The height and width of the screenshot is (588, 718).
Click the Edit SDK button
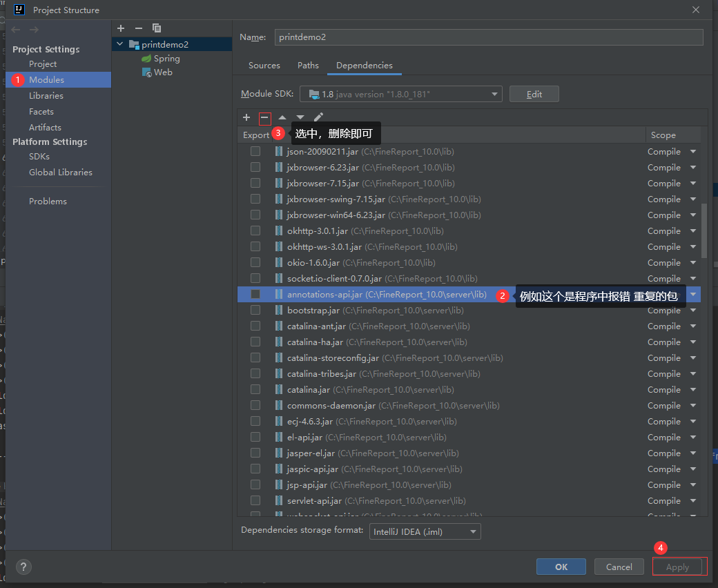(x=534, y=95)
